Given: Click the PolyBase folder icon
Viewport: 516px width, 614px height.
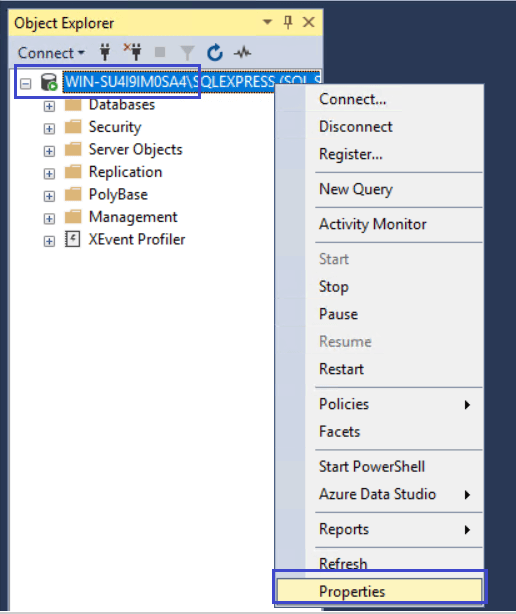Looking at the screenshot, I should point(73,194).
